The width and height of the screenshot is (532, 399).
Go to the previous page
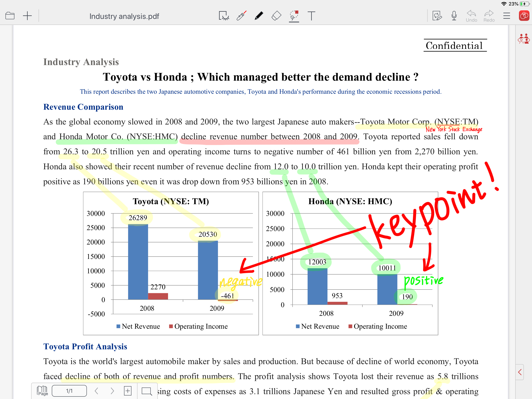(x=96, y=391)
